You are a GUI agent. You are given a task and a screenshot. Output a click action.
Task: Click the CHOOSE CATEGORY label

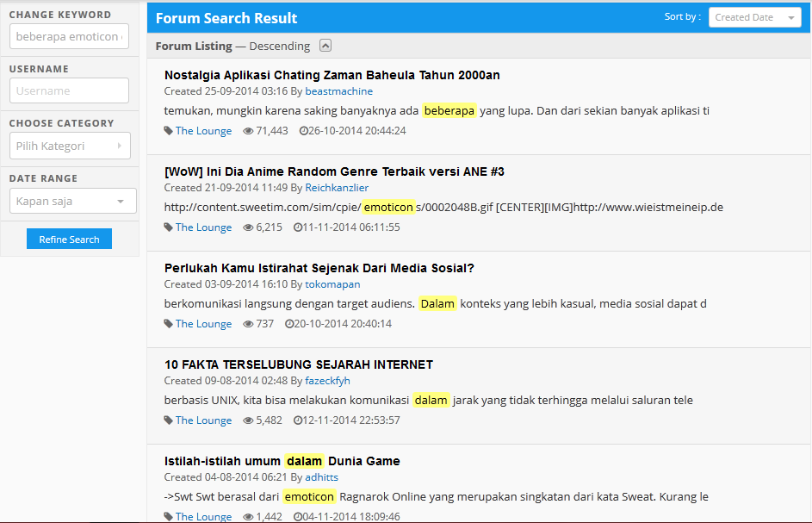(61, 123)
